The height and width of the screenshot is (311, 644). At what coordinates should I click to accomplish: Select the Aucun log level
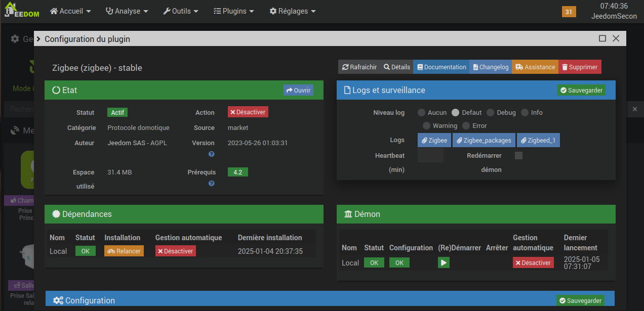[421, 113]
